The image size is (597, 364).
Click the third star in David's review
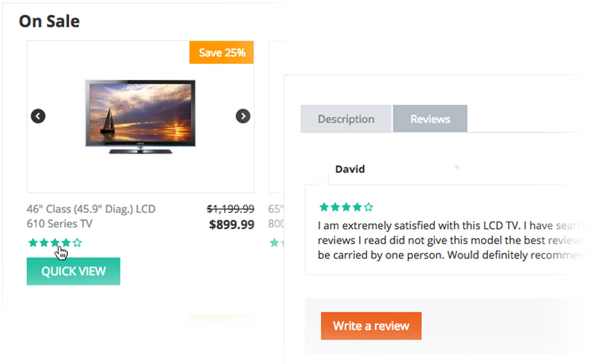tap(346, 207)
